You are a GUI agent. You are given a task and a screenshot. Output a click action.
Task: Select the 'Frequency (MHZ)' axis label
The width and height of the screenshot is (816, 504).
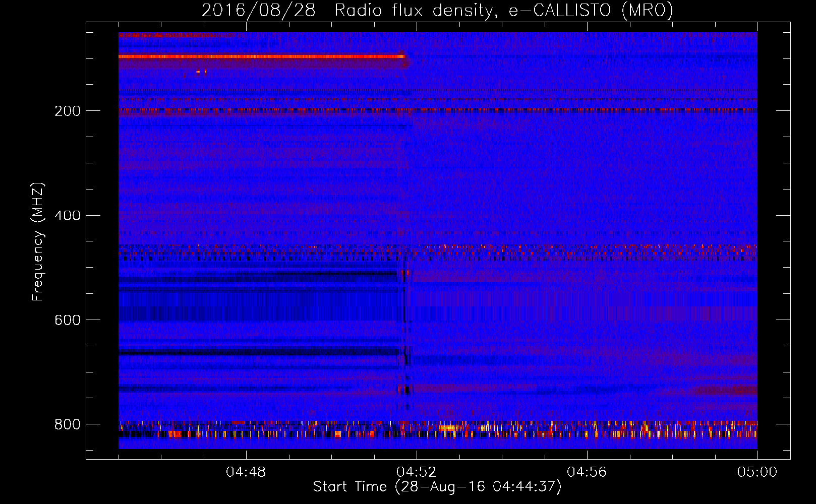coord(38,242)
